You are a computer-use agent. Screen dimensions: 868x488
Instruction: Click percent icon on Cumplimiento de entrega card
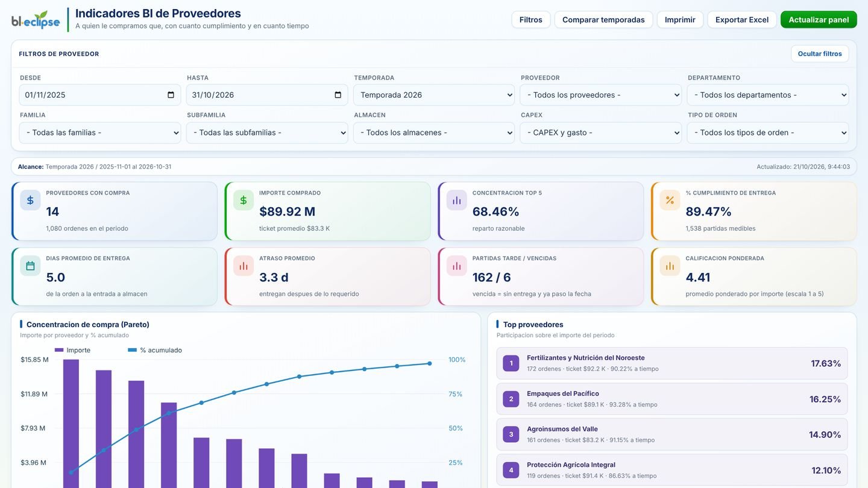click(x=670, y=200)
